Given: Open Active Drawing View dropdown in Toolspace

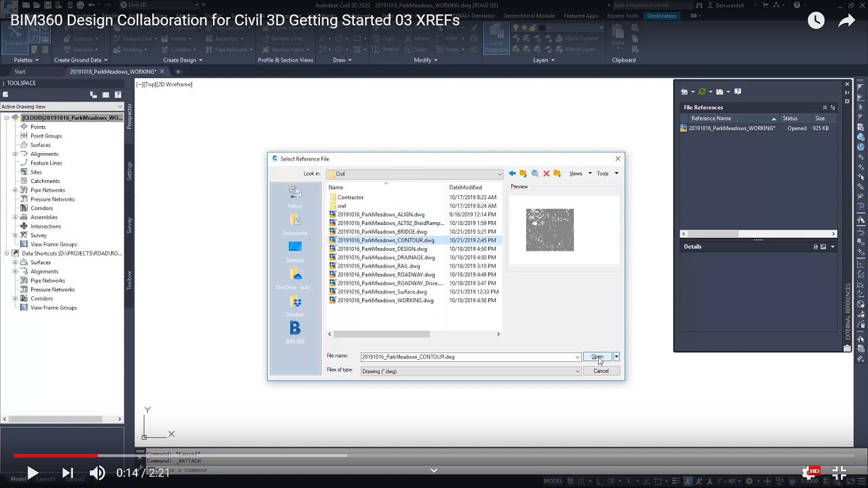Looking at the screenshot, I should [62, 106].
